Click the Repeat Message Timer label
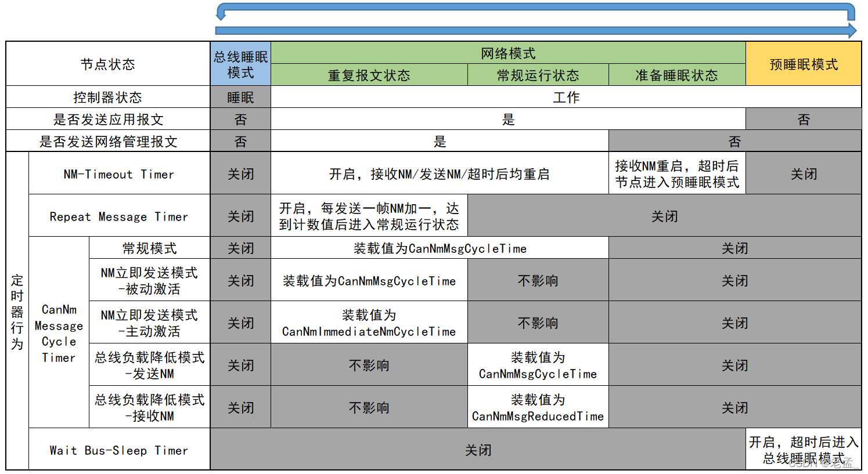Screen dimensions: 868x474 (118, 216)
